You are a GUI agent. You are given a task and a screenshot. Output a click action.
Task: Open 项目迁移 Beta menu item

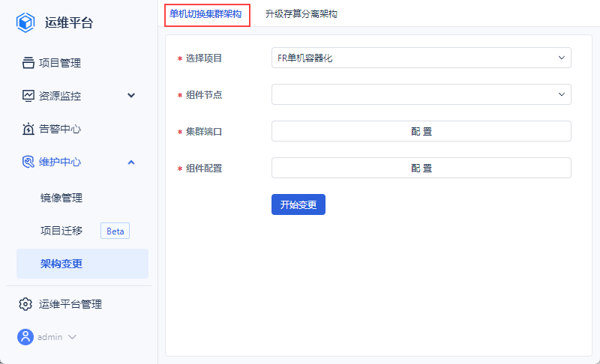coord(61,231)
